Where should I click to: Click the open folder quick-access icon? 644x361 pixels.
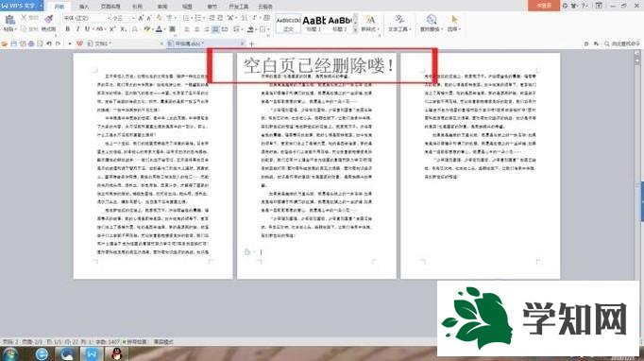click(5, 43)
